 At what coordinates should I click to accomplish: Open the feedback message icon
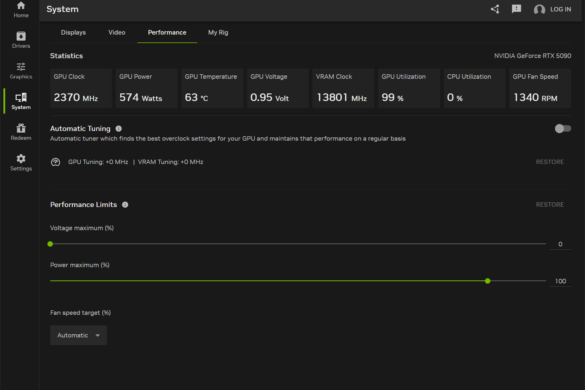pos(516,9)
